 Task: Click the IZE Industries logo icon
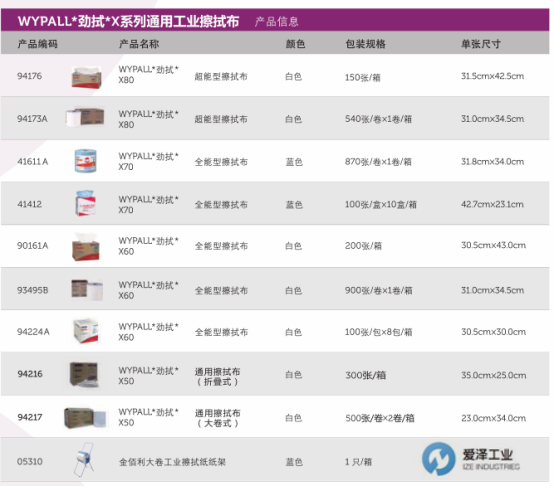(438, 458)
